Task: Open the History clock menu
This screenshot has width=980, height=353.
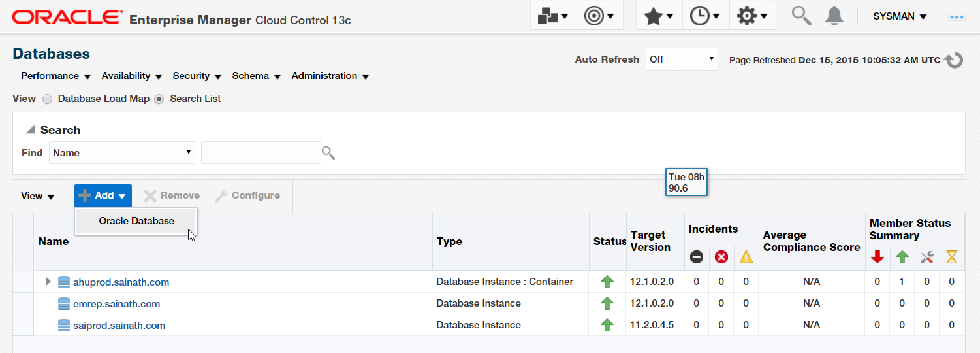Action: point(706,16)
